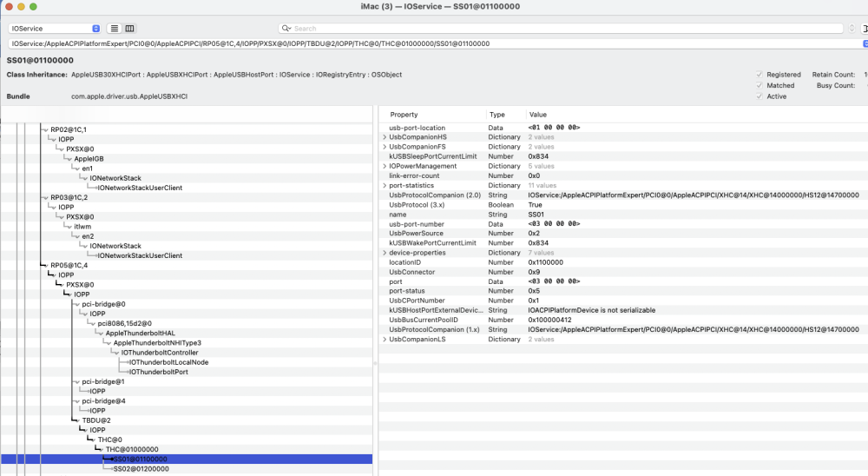Toggle the Matched checkbox

pos(759,85)
